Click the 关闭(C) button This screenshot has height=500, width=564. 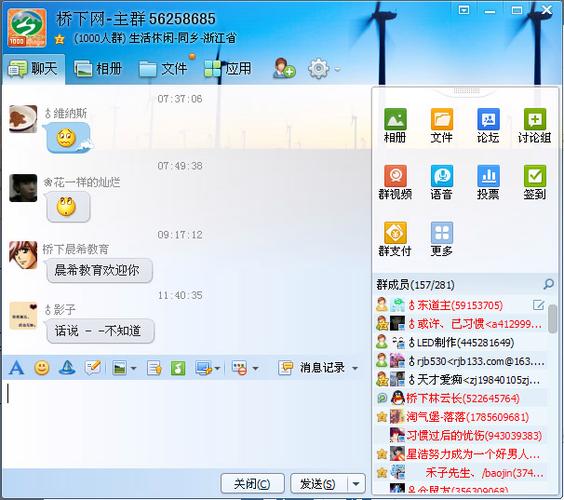[252, 484]
